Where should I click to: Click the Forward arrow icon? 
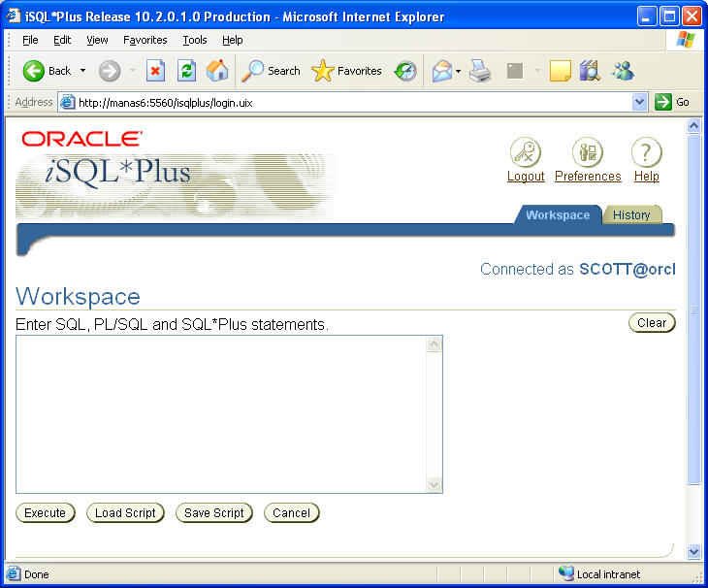coord(110,71)
